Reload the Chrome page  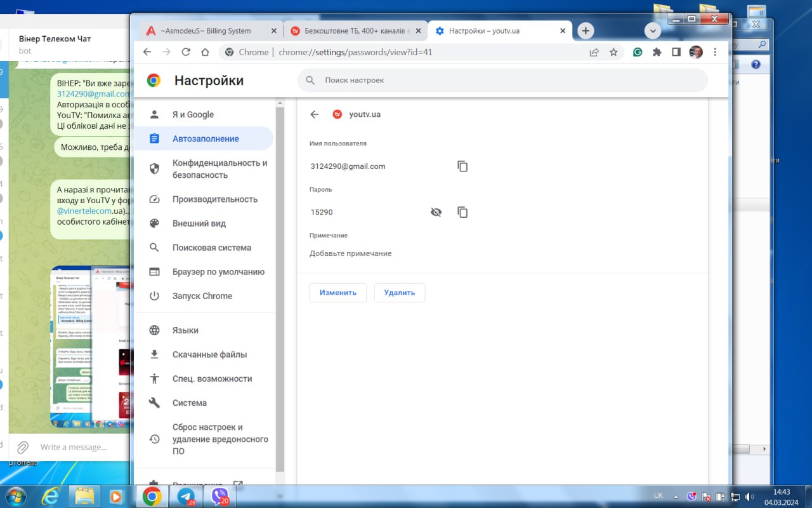click(x=185, y=52)
